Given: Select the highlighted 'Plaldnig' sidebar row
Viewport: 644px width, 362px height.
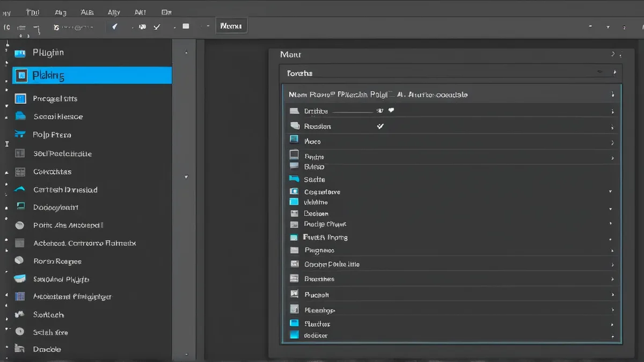Looking at the screenshot, I should [92, 76].
